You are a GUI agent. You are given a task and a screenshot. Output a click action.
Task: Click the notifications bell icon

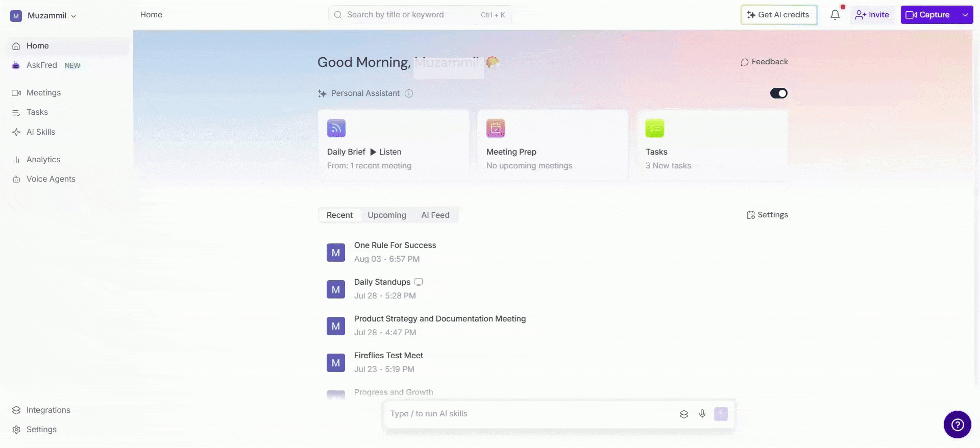click(x=835, y=15)
